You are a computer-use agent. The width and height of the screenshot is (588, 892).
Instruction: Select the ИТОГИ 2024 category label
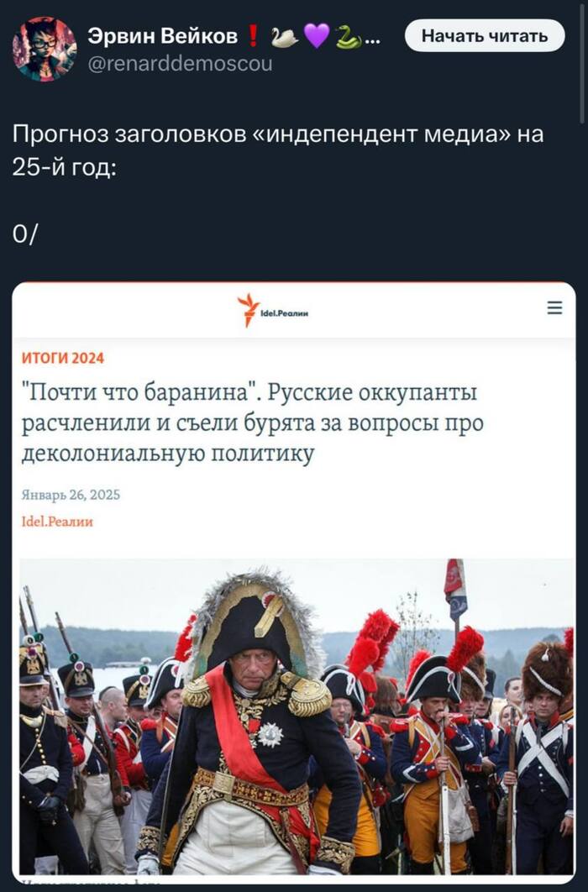[63, 358]
